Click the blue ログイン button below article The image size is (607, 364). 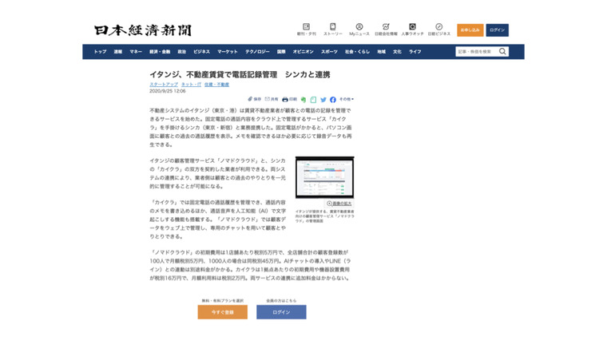[281, 312]
